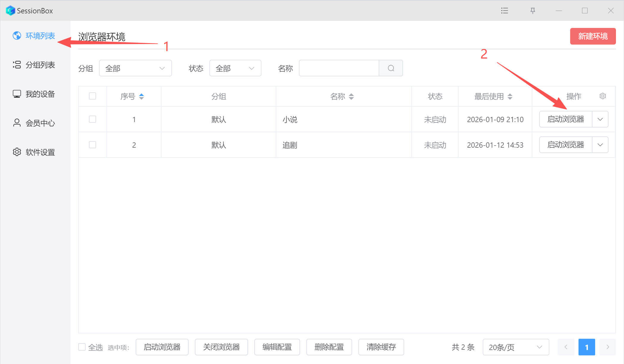The width and height of the screenshot is (624, 364).
Task: Open column settings gear in 操作 header
Action: click(603, 96)
